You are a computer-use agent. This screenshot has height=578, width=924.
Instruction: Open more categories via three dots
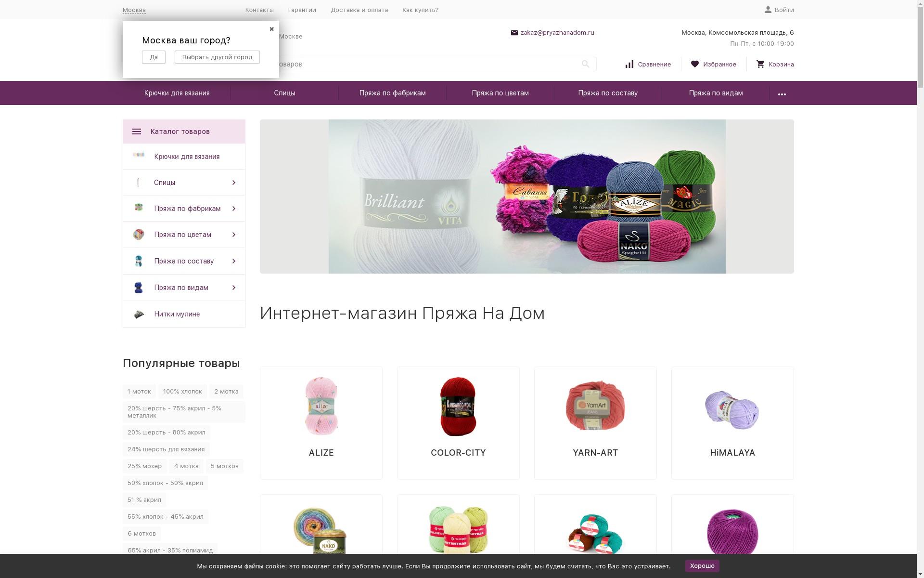click(x=782, y=94)
